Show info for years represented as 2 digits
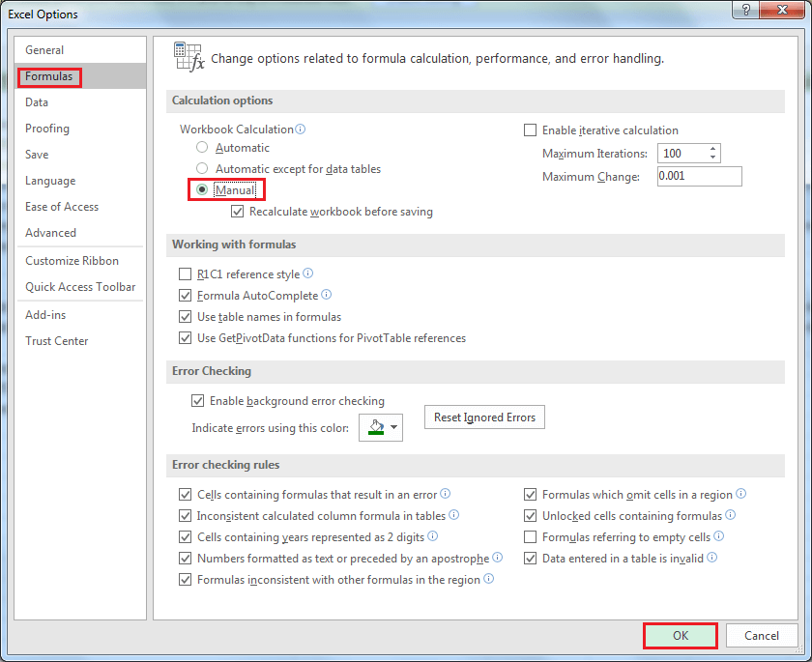Screen dimensions: 812x662 click(x=433, y=536)
